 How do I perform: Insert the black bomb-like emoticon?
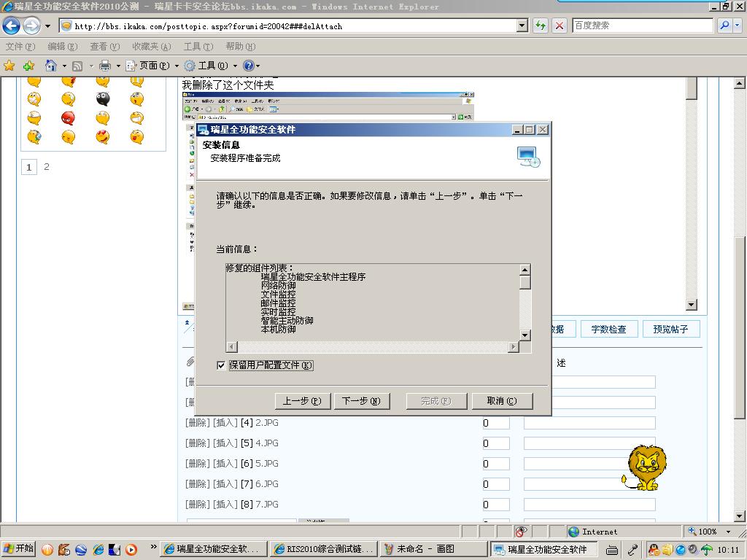pos(103,98)
